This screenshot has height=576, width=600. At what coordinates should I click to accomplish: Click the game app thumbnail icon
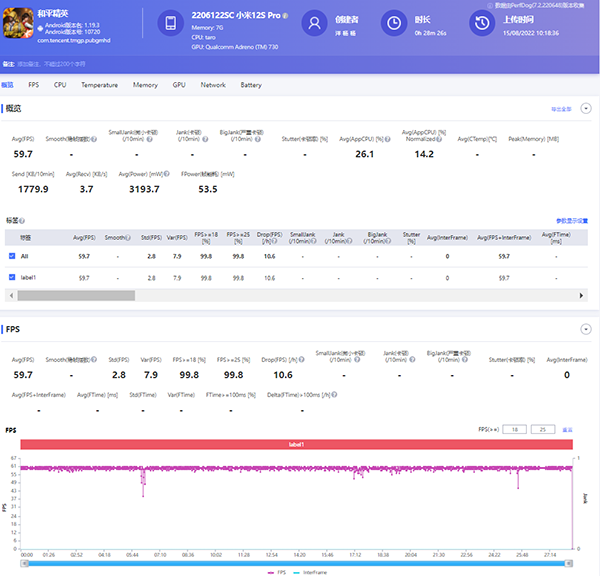(x=20, y=22)
